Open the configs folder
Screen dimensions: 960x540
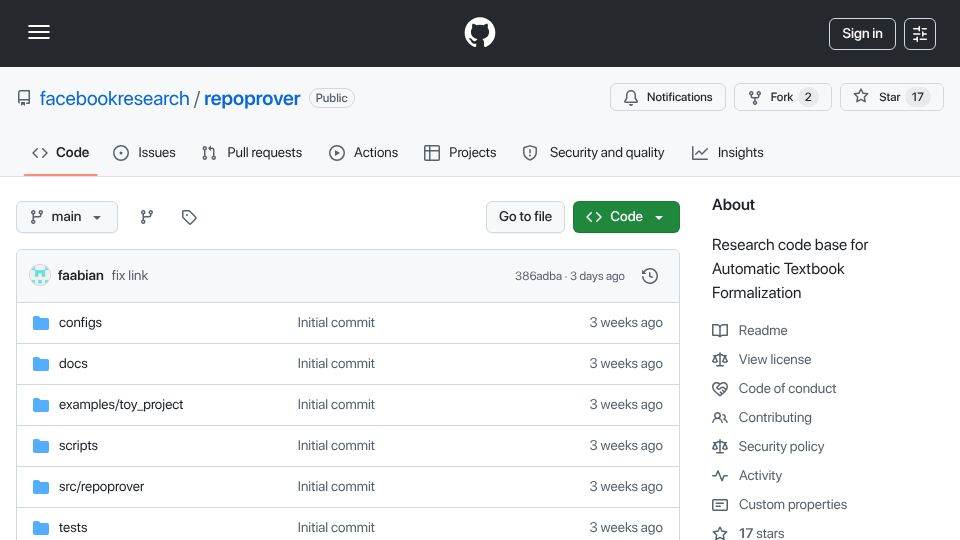pos(80,323)
